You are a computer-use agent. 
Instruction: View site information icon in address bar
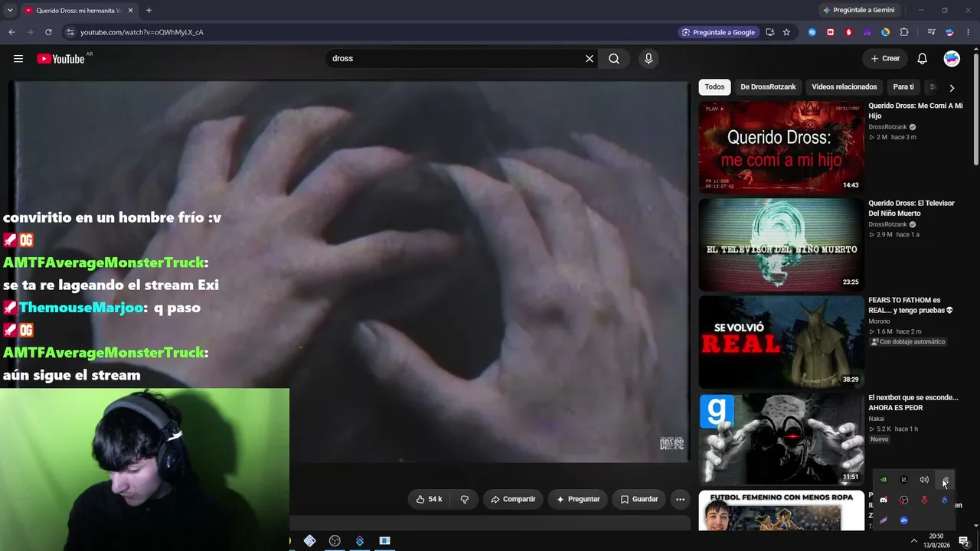(x=70, y=32)
